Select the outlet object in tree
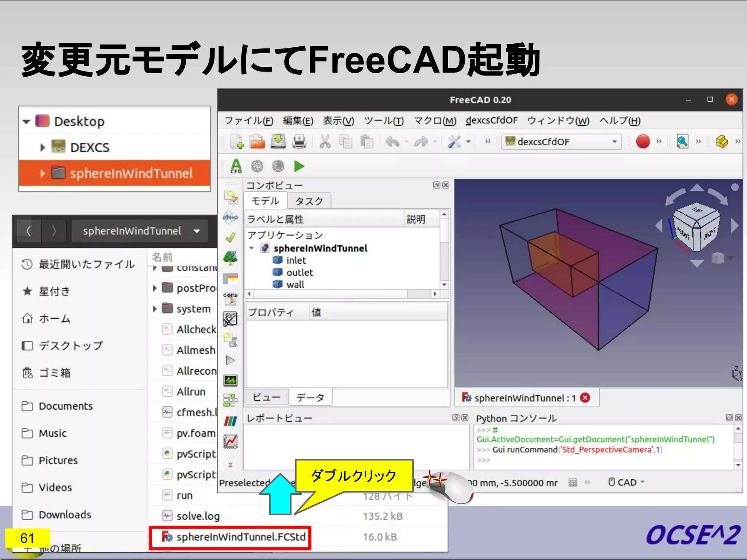This screenshot has height=560, width=747. pyautogui.click(x=299, y=272)
